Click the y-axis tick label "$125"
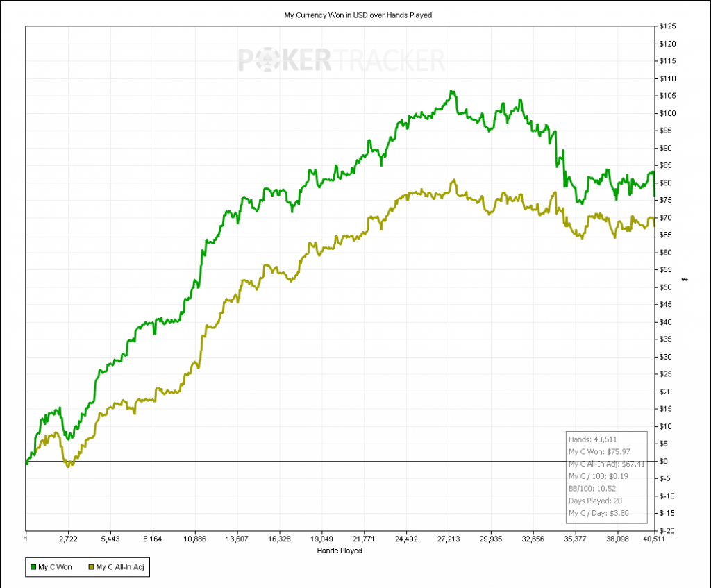 (667, 26)
